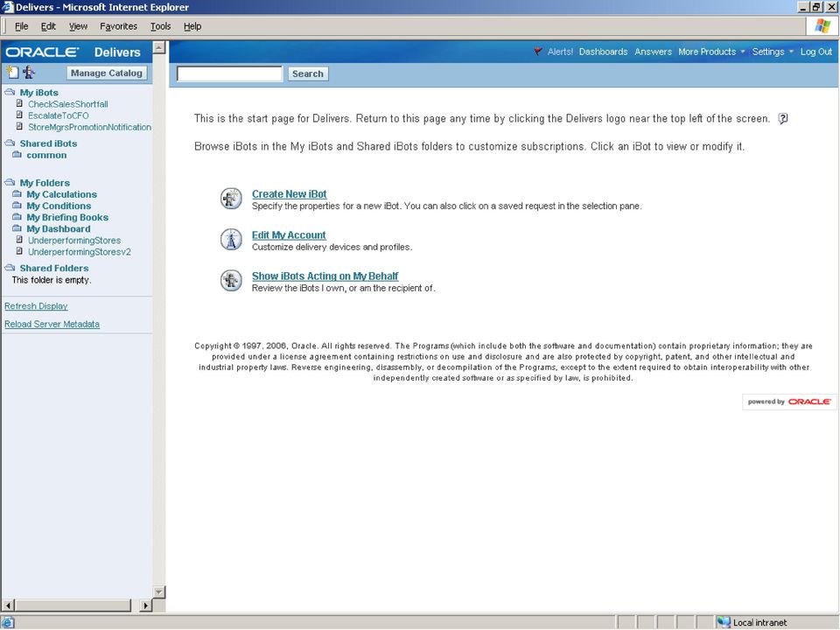Open the More Products dropdown arrow

pos(743,52)
